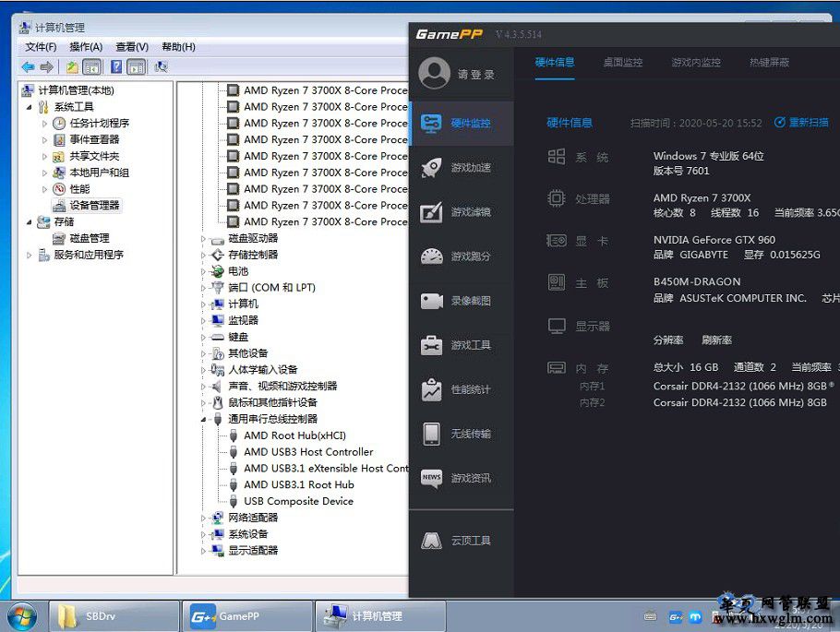Click the motherboard (主板) icon in GamePP
This screenshot has width=840, height=632.
point(556,282)
